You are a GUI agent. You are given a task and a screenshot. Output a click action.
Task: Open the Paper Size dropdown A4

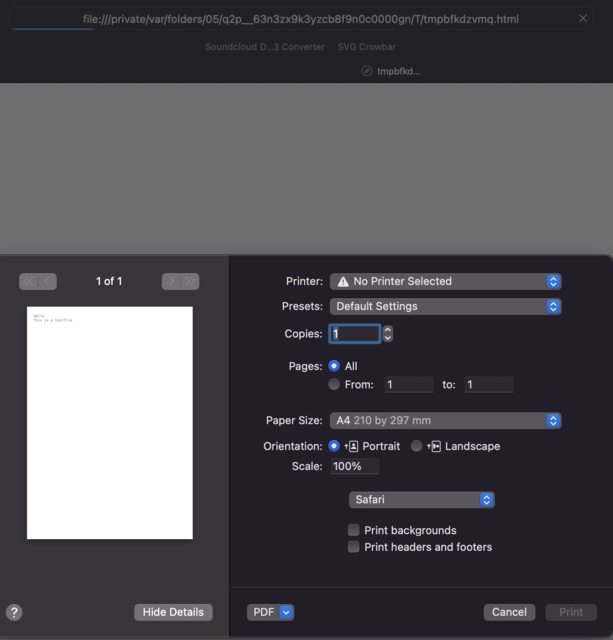coord(445,421)
